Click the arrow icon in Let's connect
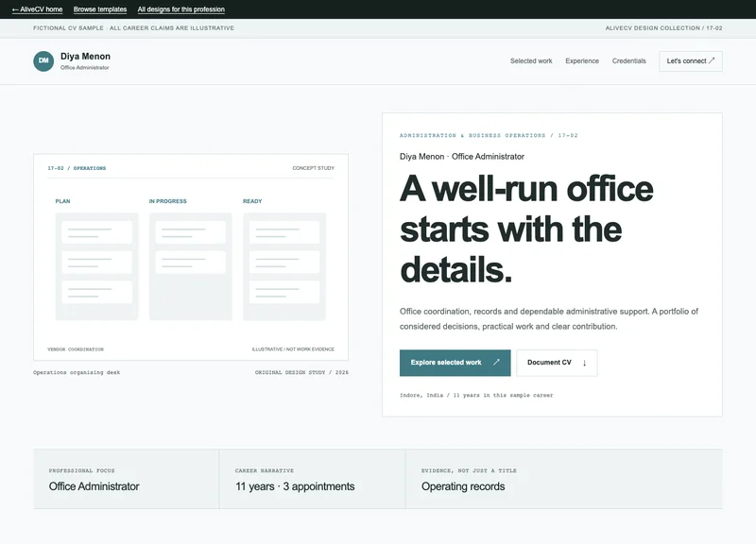 coord(712,60)
